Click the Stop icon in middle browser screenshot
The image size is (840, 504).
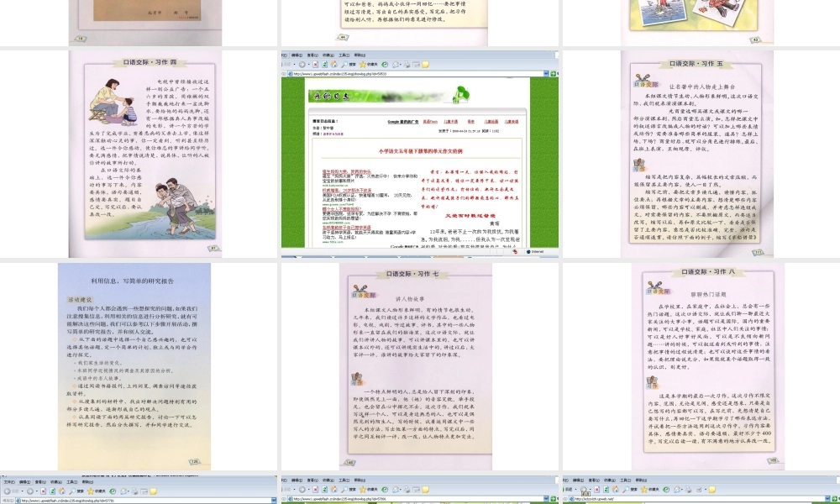point(316,65)
